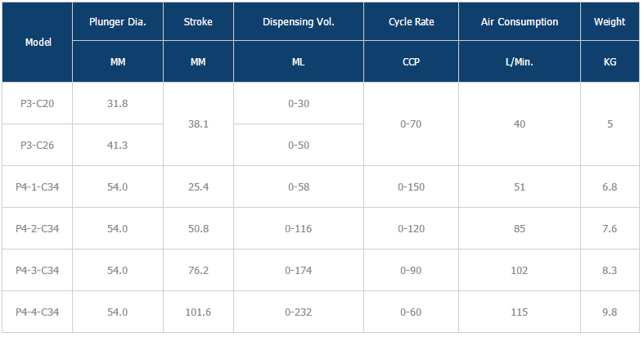
Task: Click the Weight column header
Action: point(609,22)
